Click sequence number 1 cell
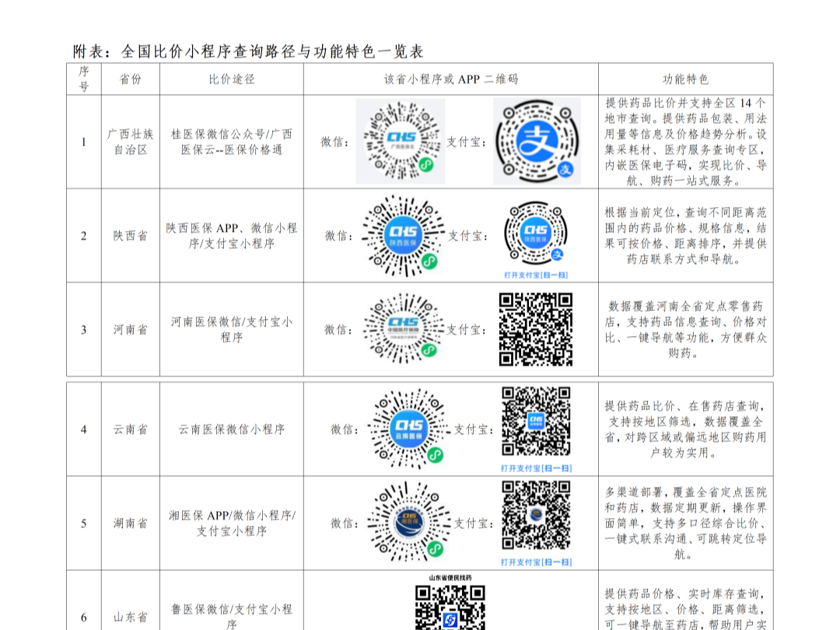The image size is (840, 630). tap(83, 142)
